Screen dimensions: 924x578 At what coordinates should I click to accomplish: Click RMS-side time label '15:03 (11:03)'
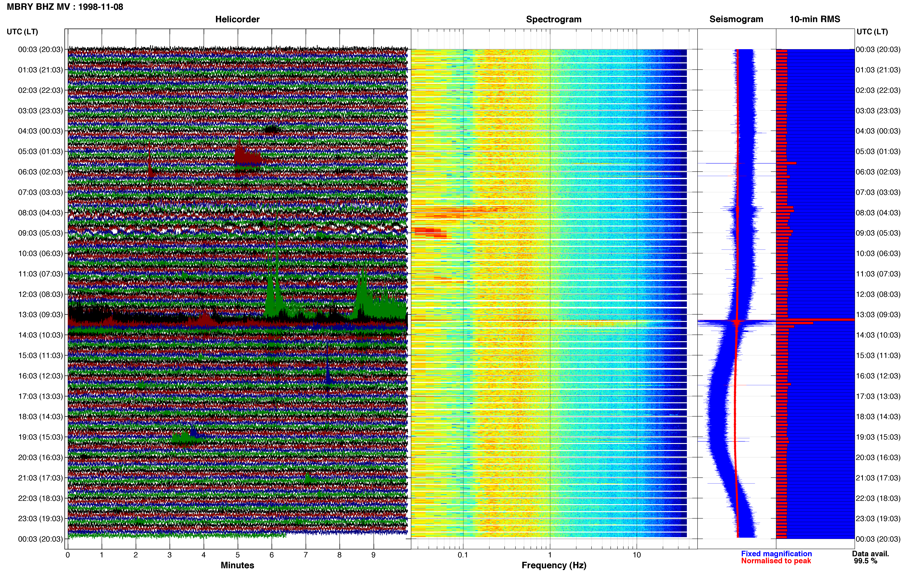coord(878,356)
